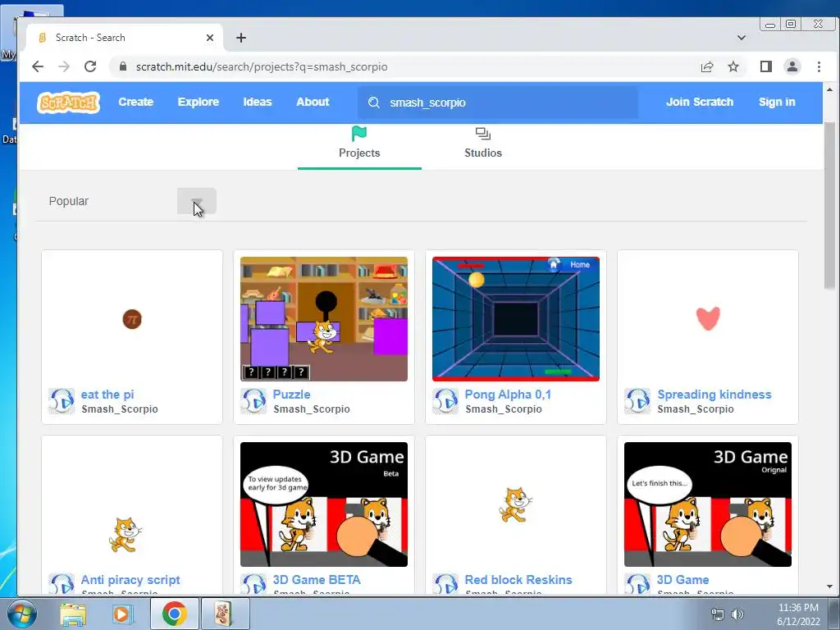This screenshot has height=630, width=840.
Task: Click Sign in
Action: pos(777,102)
